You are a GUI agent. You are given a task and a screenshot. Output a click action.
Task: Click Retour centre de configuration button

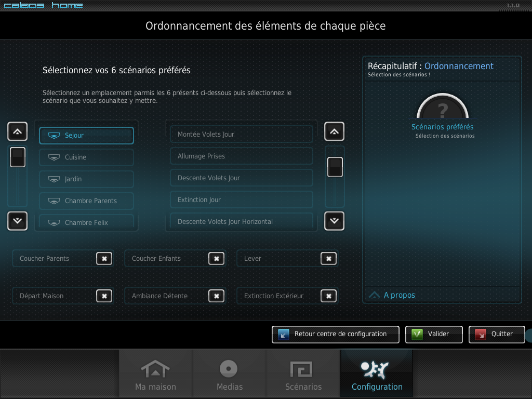coord(336,335)
